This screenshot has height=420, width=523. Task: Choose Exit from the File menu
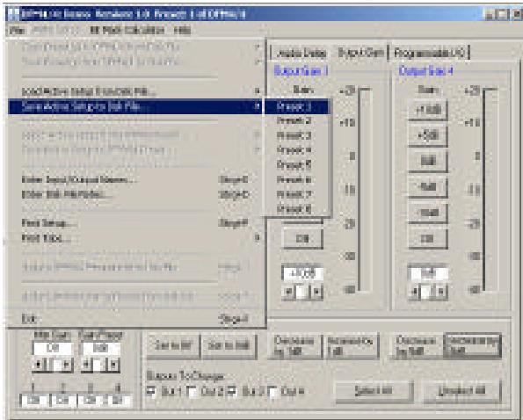pos(136,319)
